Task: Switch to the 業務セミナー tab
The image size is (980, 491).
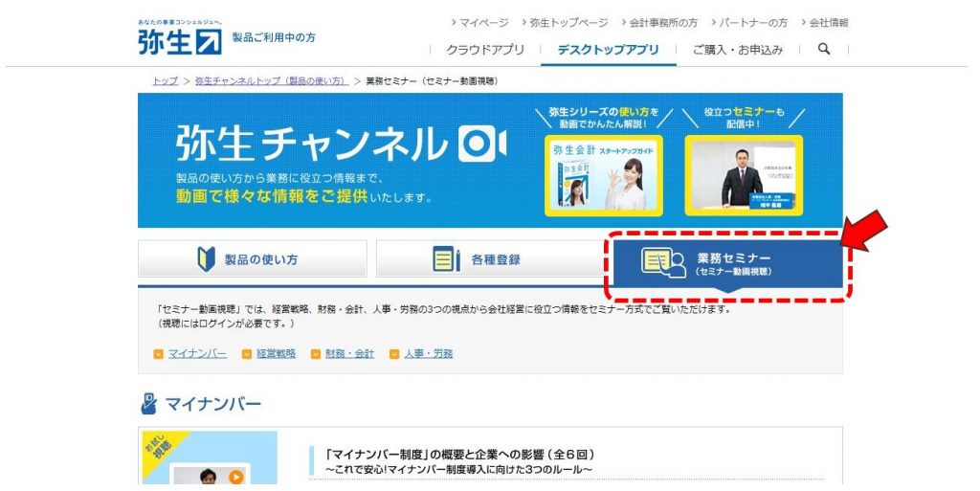Action: (728, 263)
